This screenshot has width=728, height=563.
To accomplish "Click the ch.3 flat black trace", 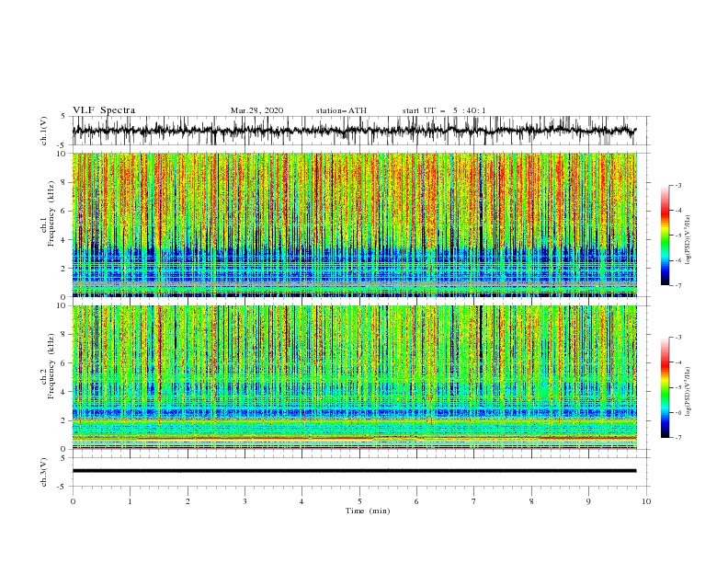I will click(354, 471).
